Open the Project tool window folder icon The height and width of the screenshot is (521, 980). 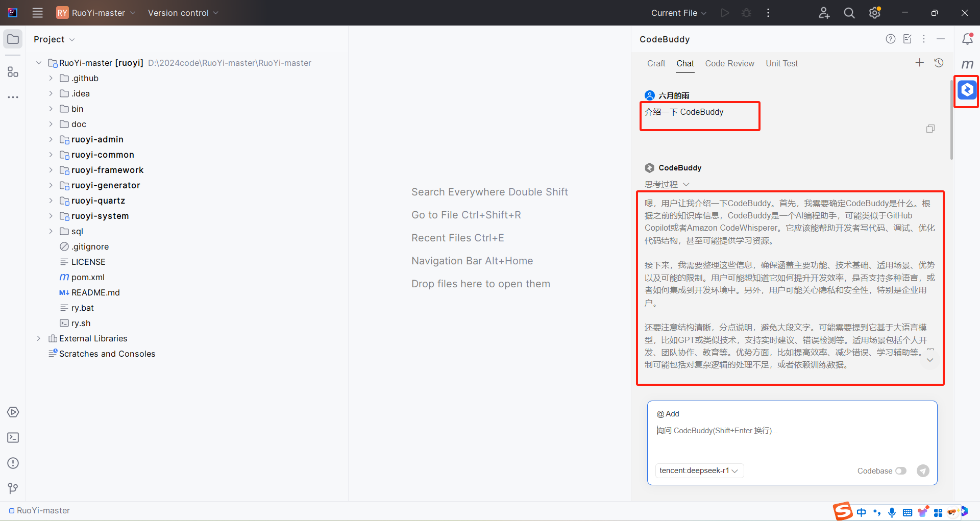13,39
